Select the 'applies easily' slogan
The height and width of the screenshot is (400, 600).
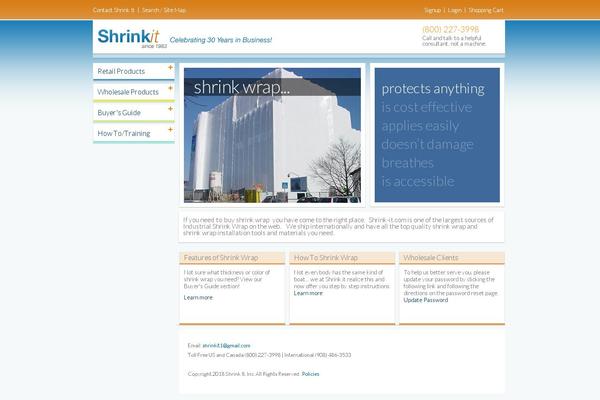coord(420,126)
